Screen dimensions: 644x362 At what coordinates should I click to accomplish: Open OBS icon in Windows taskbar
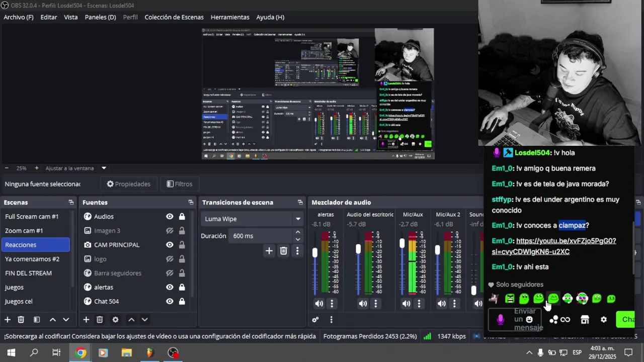point(173,353)
